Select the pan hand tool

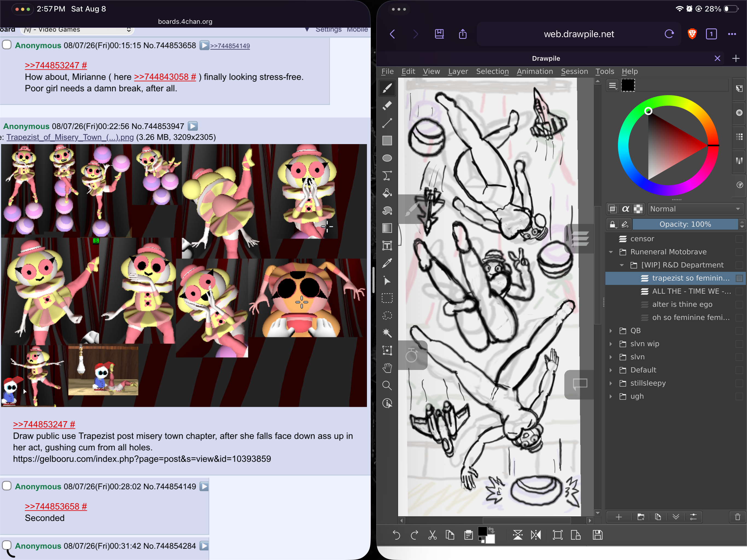387,368
